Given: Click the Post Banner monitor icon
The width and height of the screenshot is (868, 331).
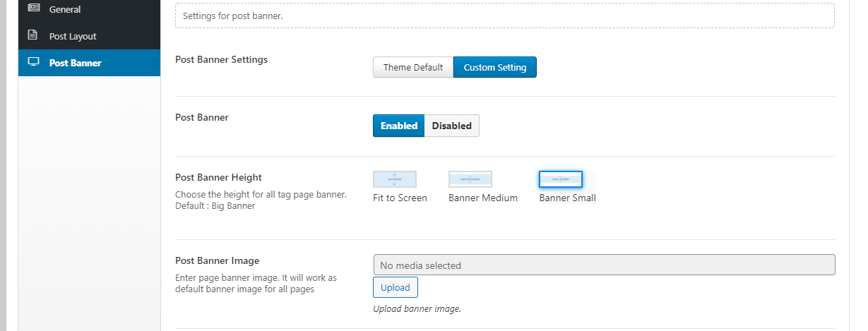Looking at the screenshot, I should (33, 62).
